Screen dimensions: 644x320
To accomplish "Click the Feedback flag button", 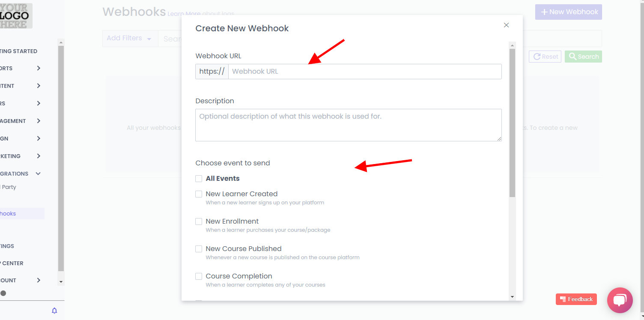I will click(x=576, y=299).
